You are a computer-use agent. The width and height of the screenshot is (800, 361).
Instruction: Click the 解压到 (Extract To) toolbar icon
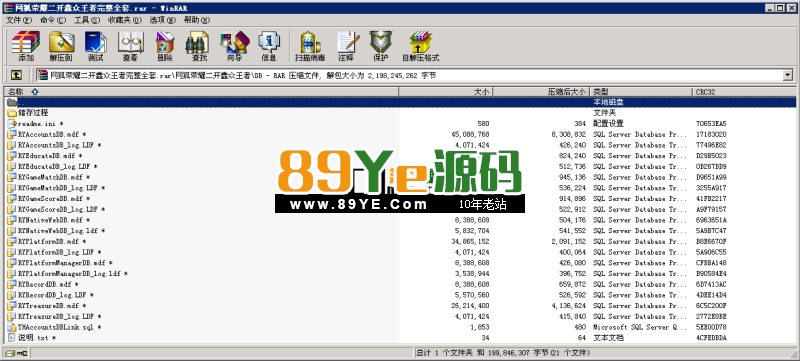[61, 46]
